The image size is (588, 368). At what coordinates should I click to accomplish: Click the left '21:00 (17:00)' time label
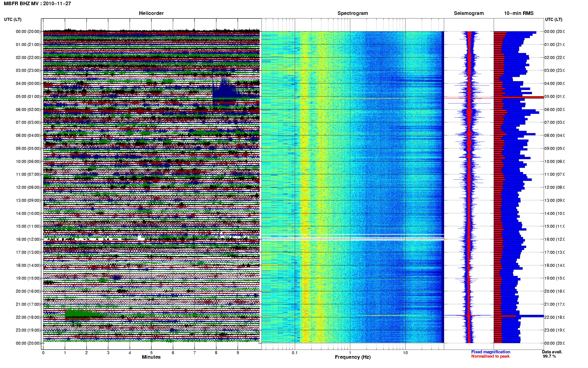pos(28,304)
